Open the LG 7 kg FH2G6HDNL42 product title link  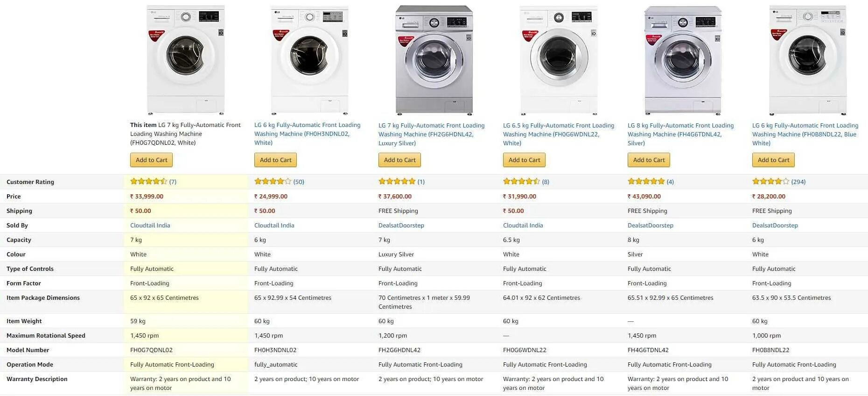click(431, 134)
